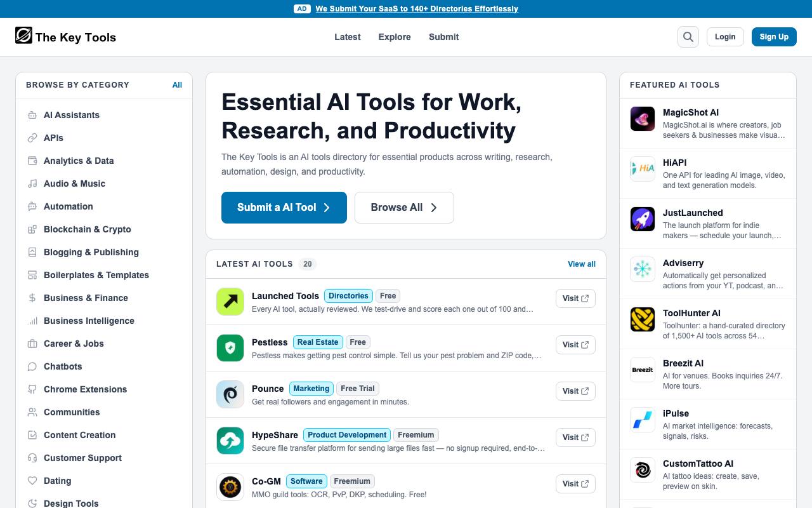This screenshot has width=812, height=508.
Task: Click the Blockchain & Crypto icon
Action: [32, 229]
